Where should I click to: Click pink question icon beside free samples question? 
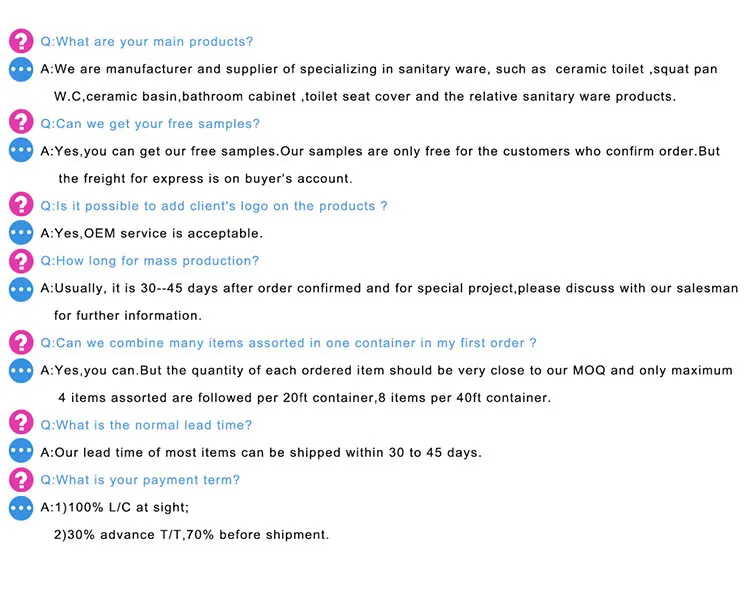[x=21, y=124]
